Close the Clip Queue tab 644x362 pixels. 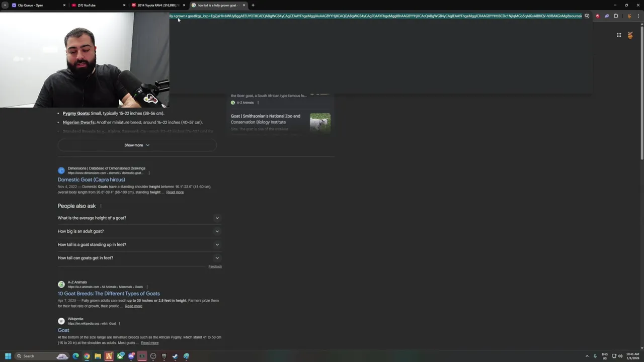(x=64, y=5)
